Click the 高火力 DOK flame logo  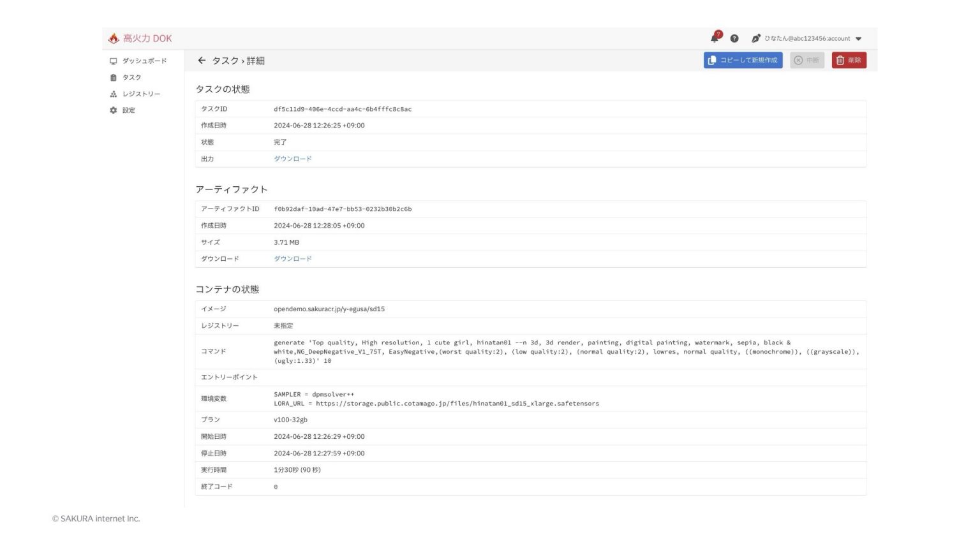pyautogui.click(x=114, y=38)
